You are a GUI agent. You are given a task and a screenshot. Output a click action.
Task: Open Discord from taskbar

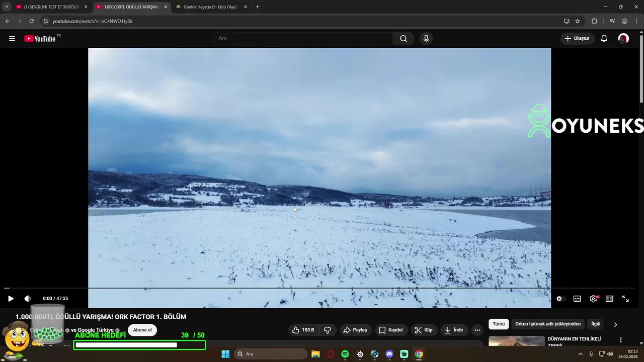(x=389, y=354)
